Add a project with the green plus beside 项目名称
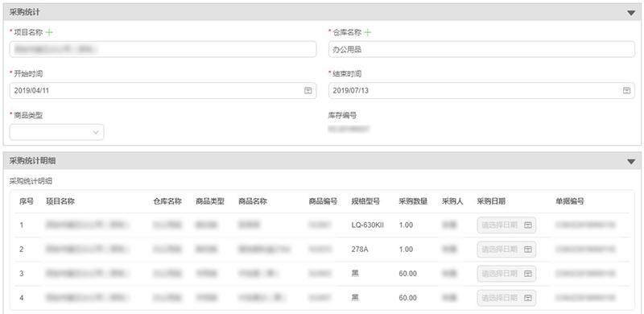644x314 pixels. [49, 32]
